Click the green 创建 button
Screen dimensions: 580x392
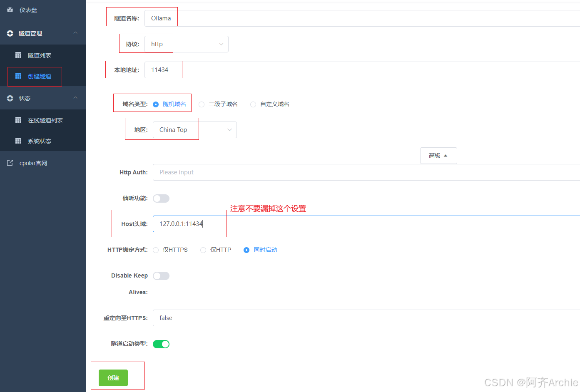(113, 378)
